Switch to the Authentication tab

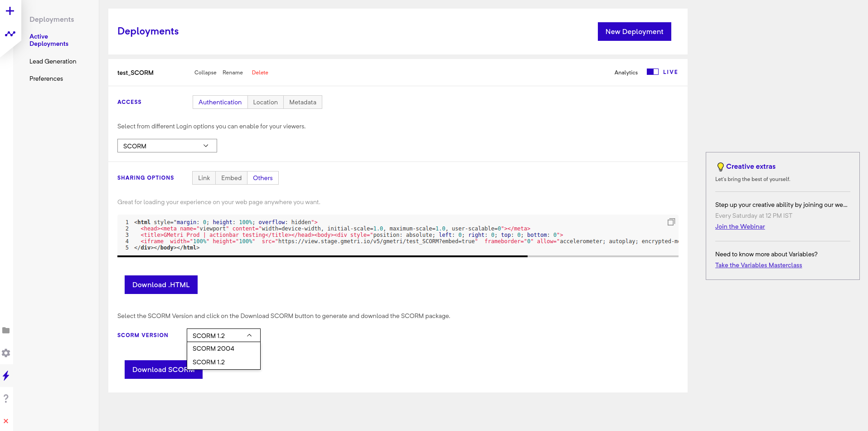220,102
